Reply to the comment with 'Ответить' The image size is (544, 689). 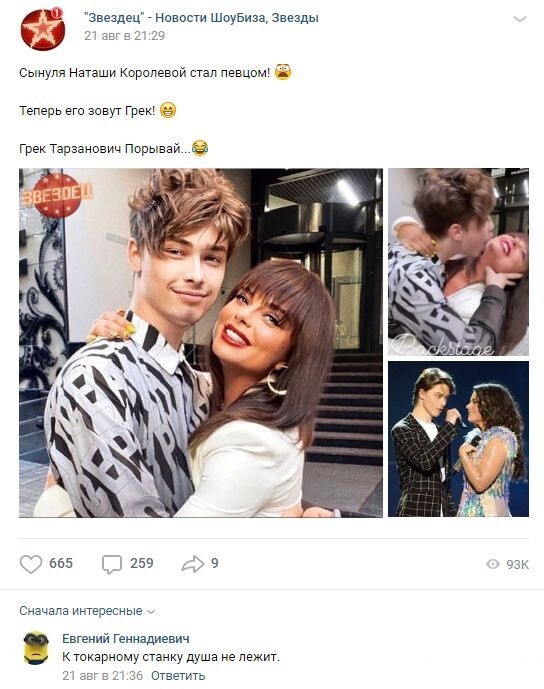pos(178,675)
